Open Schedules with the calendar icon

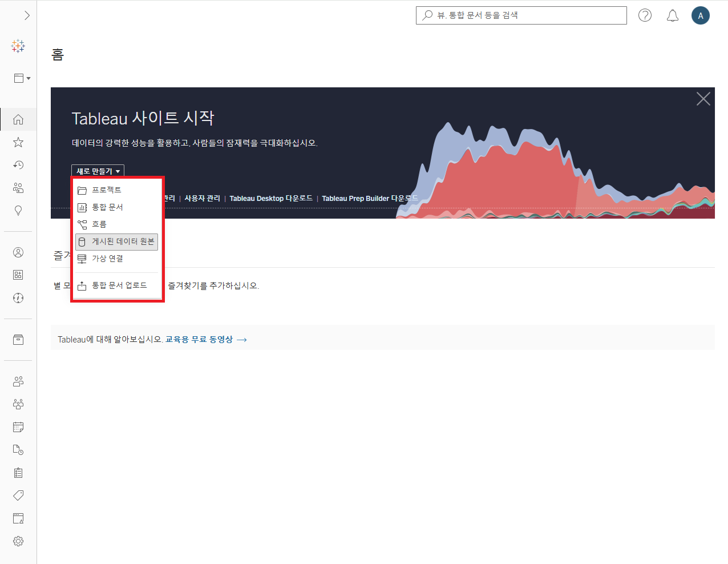(x=18, y=427)
